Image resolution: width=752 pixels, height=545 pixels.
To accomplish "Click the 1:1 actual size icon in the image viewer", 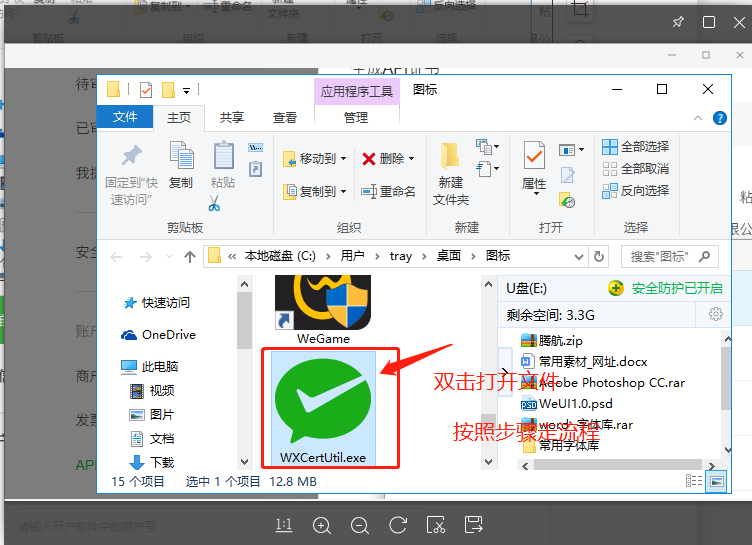I will pyautogui.click(x=284, y=525).
